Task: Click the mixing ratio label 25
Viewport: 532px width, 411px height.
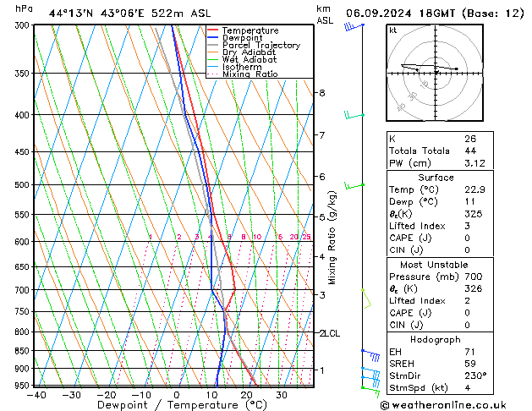Action: 306,237
